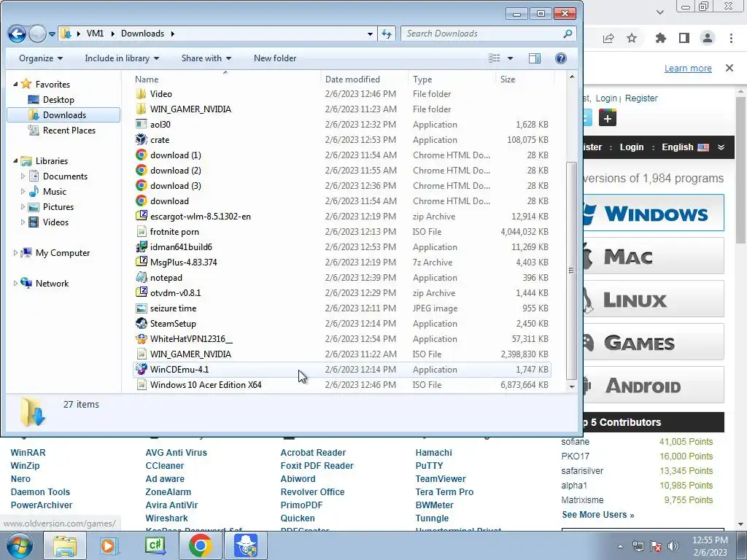
Task: Expand the Music library
Action: coord(23,192)
